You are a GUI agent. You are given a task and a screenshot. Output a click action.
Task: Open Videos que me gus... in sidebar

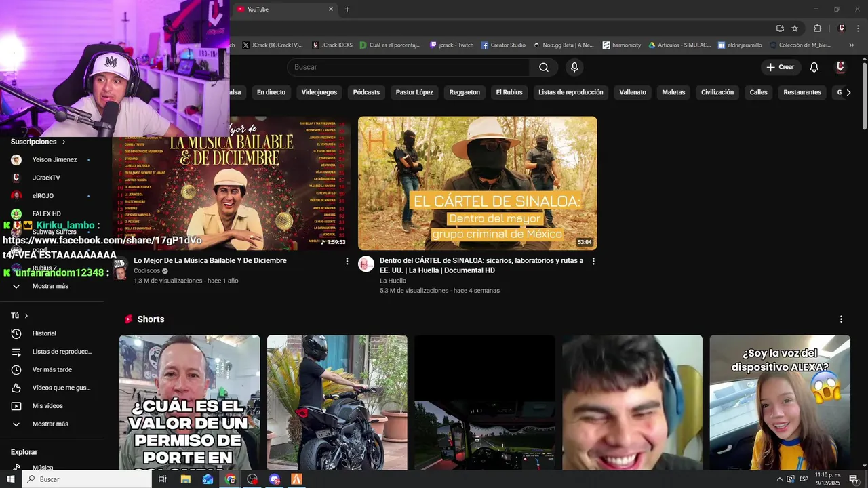[x=52, y=388]
